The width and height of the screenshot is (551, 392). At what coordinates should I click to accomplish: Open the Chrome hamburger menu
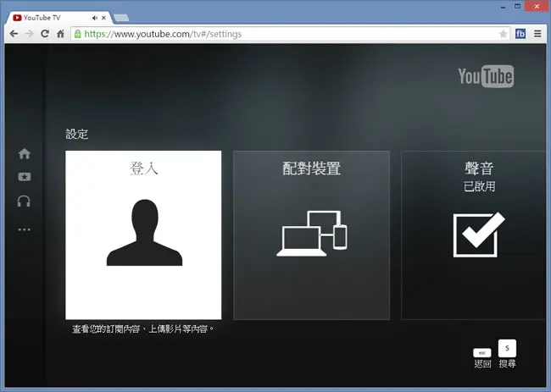point(537,34)
